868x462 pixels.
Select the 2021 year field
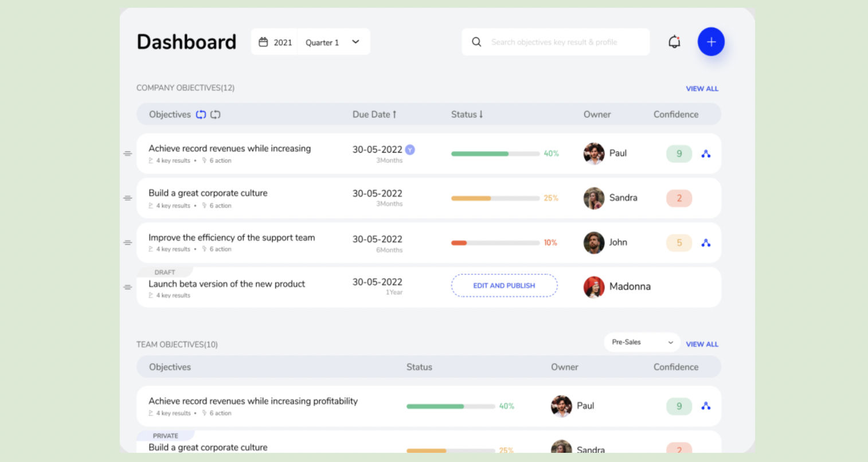(x=275, y=42)
